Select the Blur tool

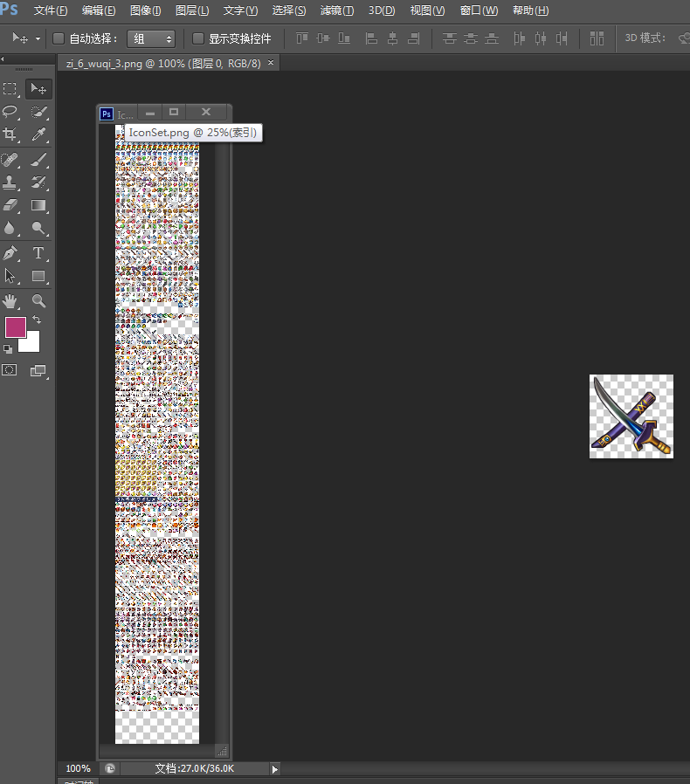(x=10, y=228)
